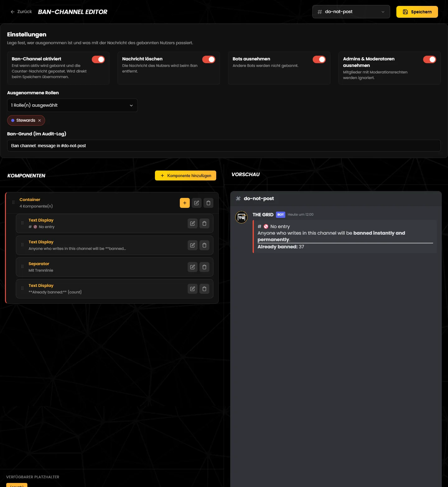Delete the Container component
This screenshot has width=448, height=487.
[208, 203]
